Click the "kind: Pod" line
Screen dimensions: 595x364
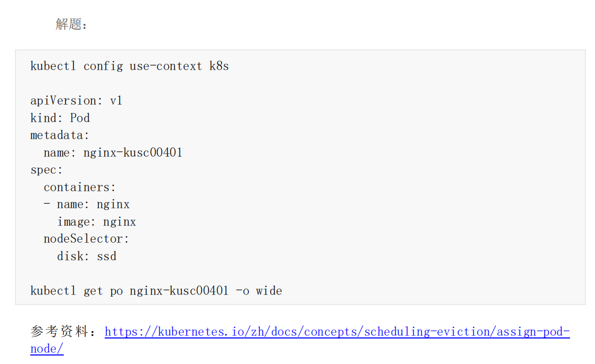[60, 118]
